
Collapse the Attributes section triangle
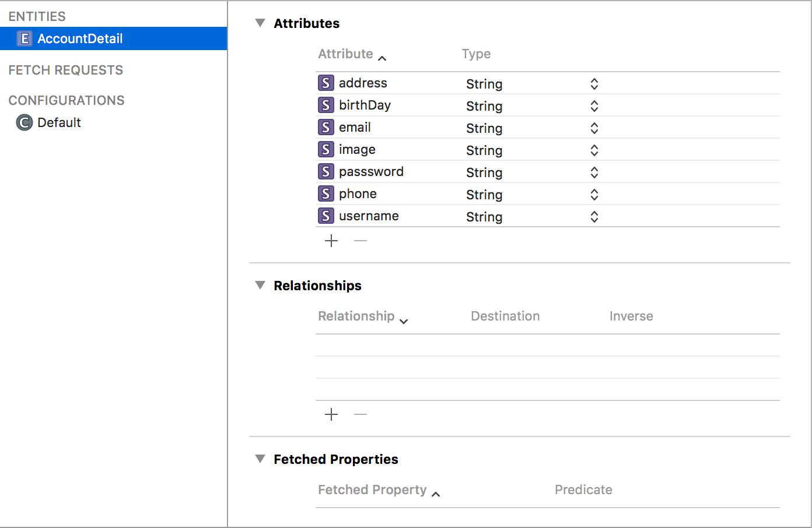260,23
